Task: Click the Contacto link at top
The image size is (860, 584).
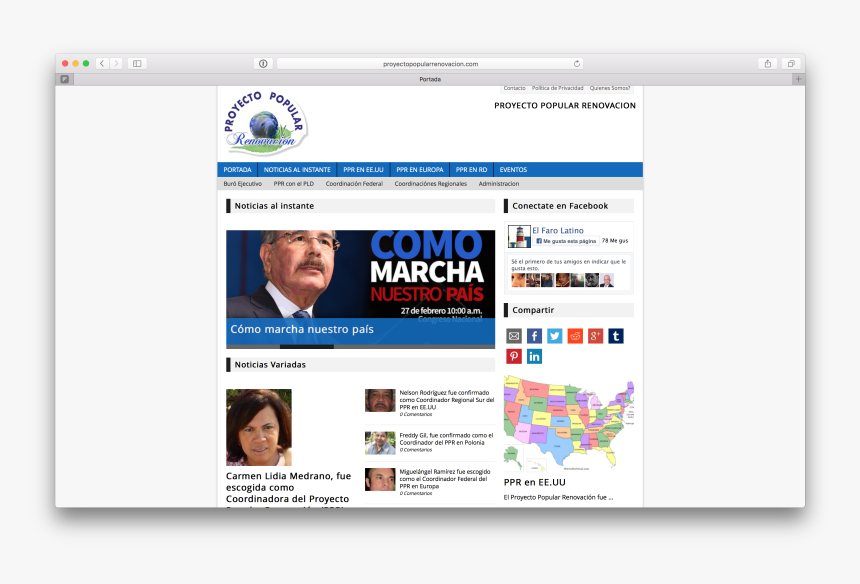Action: click(514, 88)
